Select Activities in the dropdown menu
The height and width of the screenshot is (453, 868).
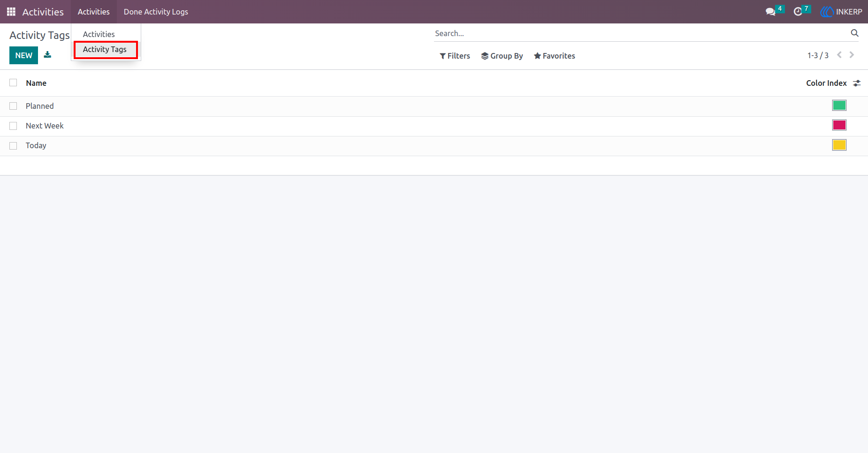(99, 34)
